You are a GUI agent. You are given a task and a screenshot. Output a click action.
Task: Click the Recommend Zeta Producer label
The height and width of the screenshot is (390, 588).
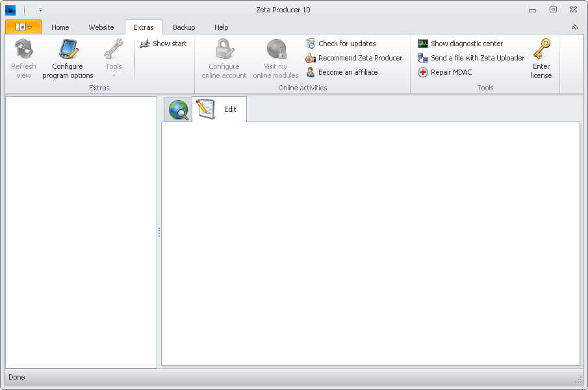[x=361, y=58]
